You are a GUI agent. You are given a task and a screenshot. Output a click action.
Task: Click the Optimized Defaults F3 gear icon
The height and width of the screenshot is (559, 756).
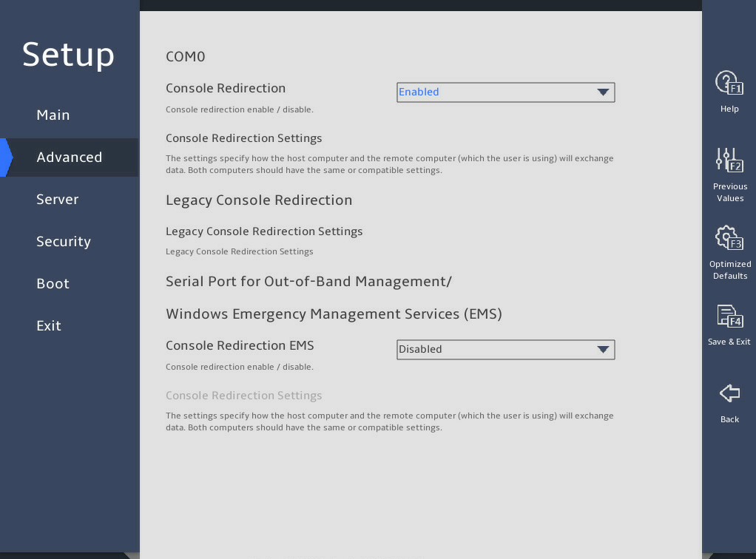(729, 237)
